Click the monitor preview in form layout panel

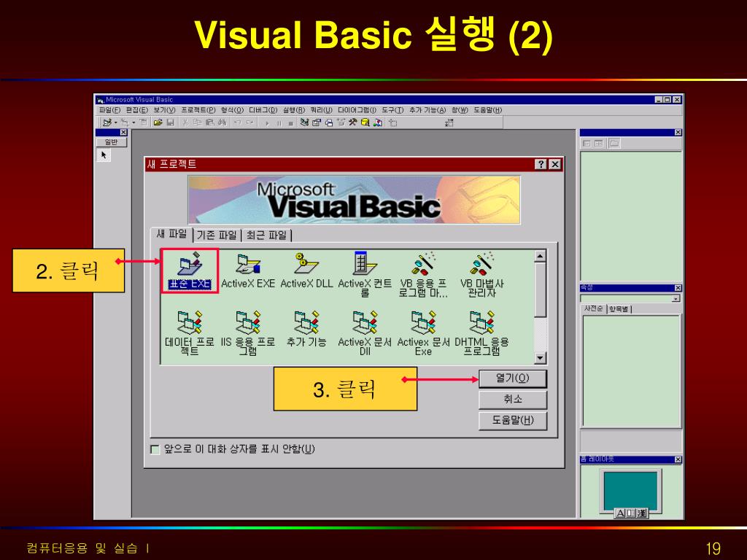tap(630, 491)
